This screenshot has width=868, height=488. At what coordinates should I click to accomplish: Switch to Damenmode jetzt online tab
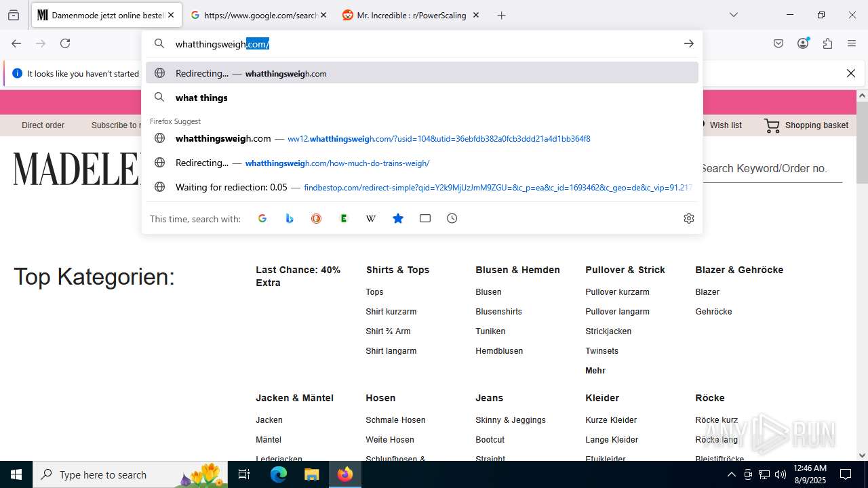pos(106,15)
